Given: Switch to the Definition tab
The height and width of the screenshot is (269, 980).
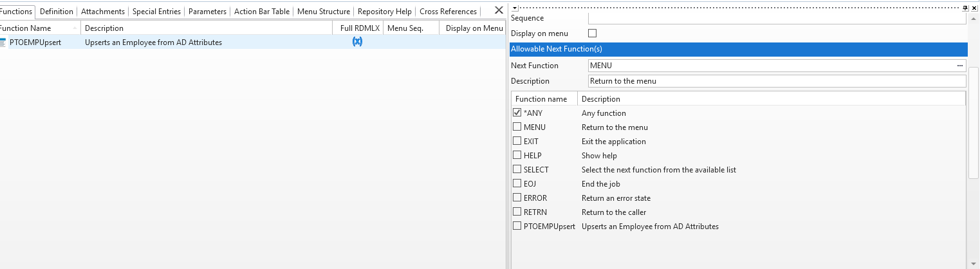Looking at the screenshot, I should pyautogui.click(x=57, y=12).
